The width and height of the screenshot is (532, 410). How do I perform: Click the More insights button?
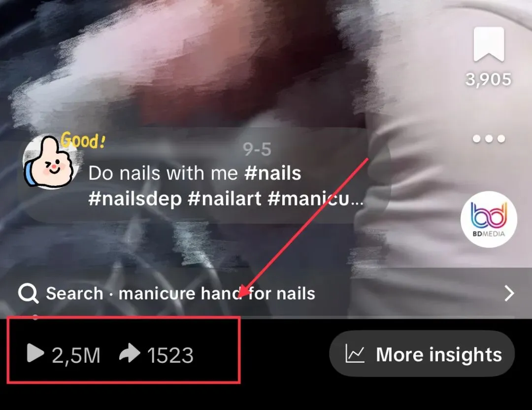422,354
